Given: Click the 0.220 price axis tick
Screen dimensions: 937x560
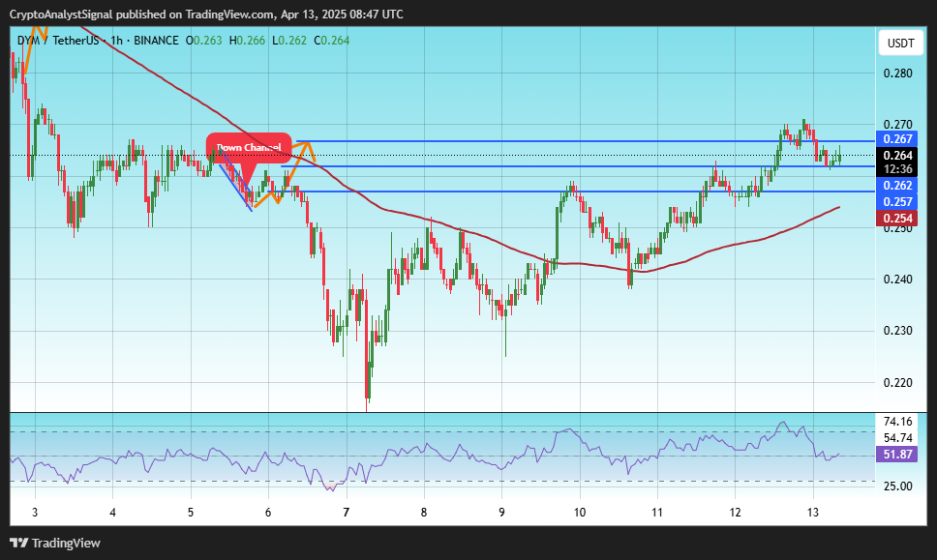Looking at the screenshot, I should pos(898,382).
